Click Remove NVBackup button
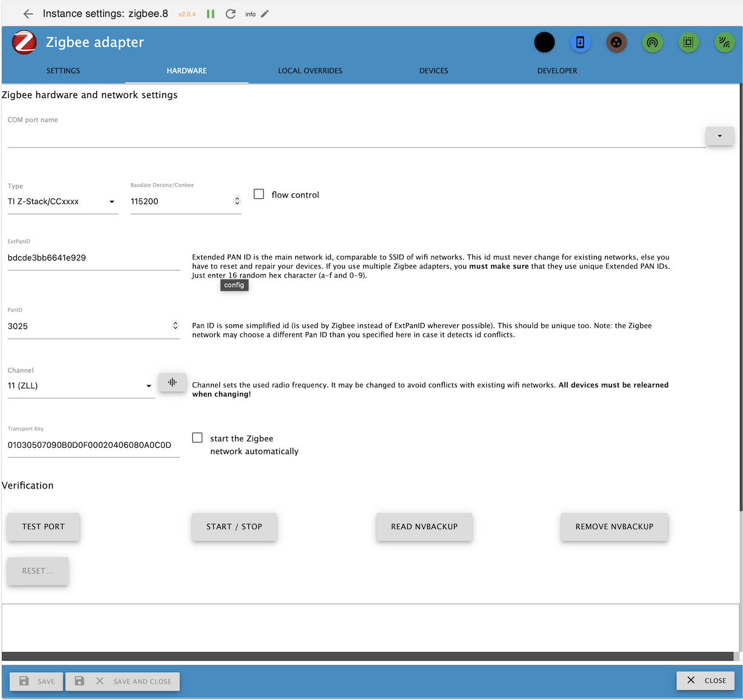Viewport: 743px width, 700px height. tap(615, 527)
